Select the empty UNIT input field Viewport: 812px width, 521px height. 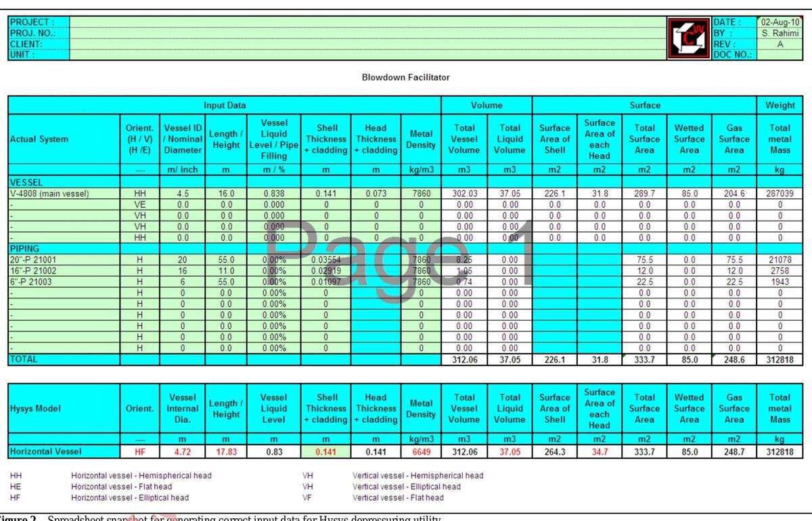367,54
